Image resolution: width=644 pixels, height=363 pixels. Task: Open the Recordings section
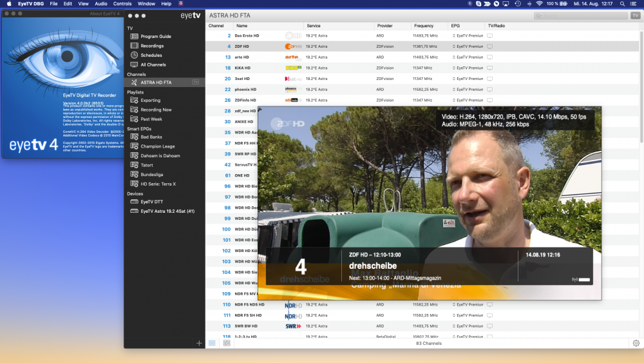[x=152, y=46]
